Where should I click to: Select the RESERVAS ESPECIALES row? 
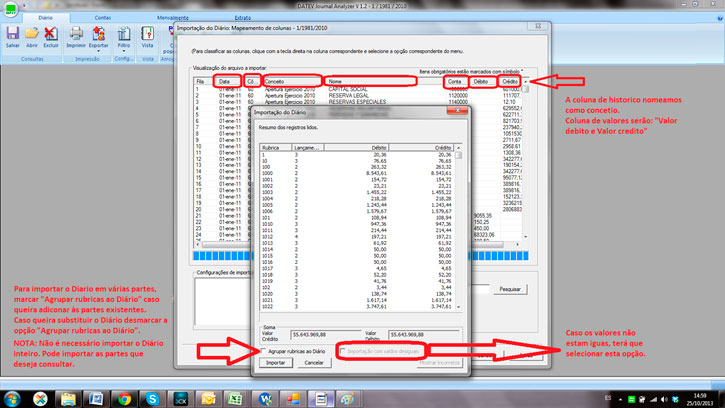(x=358, y=102)
